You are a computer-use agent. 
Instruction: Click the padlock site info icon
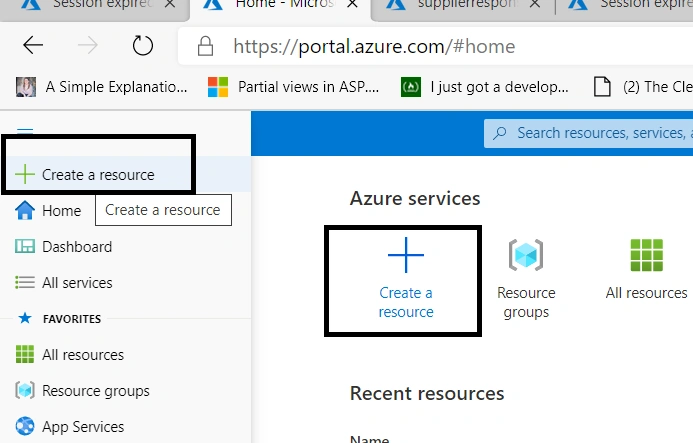pyautogui.click(x=205, y=46)
